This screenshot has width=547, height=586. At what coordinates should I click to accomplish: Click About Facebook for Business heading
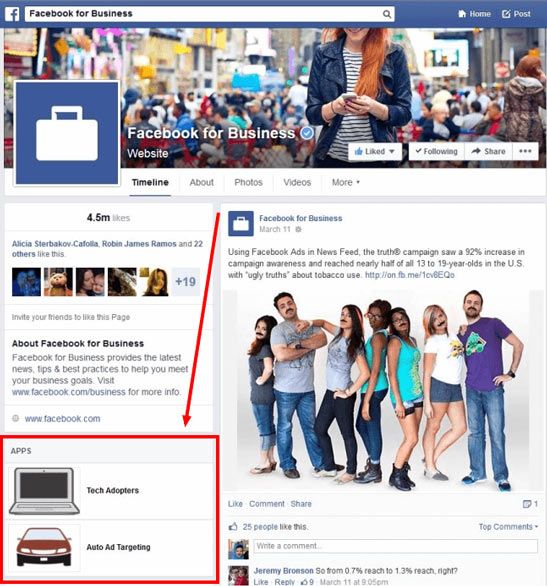pos(78,343)
